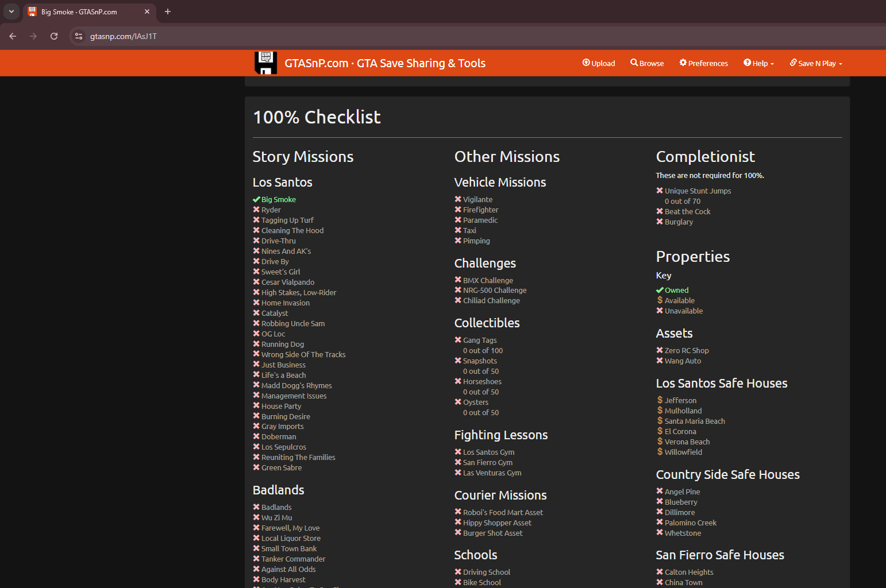The image size is (886, 588).
Task: Click the X icon next to Los Santos Gym
Action: click(458, 452)
